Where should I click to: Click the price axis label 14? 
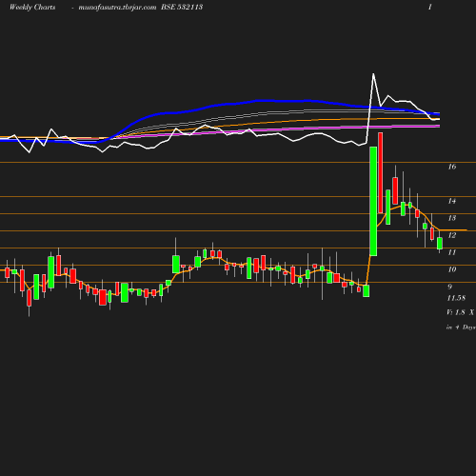coord(452,201)
